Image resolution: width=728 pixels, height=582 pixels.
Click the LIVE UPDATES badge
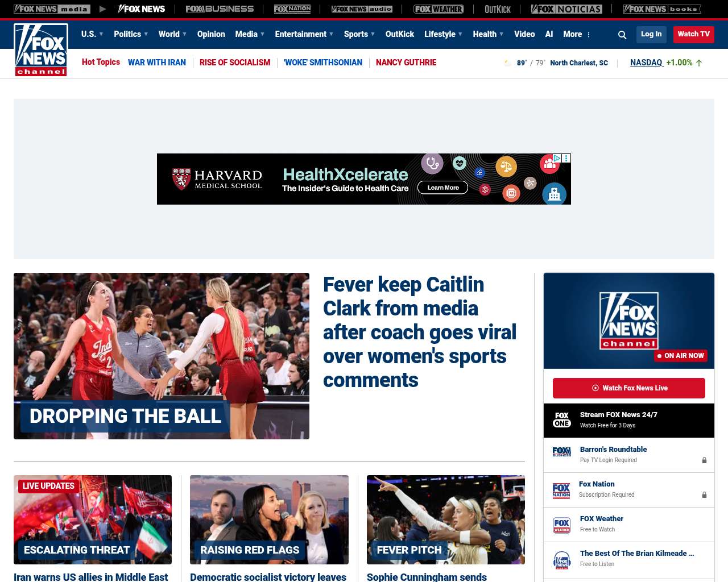[48, 486]
